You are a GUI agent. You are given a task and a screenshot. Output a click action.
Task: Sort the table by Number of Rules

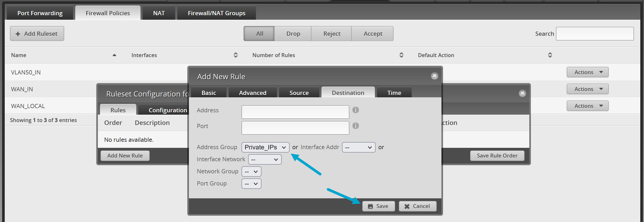click(x=401, y=55)
